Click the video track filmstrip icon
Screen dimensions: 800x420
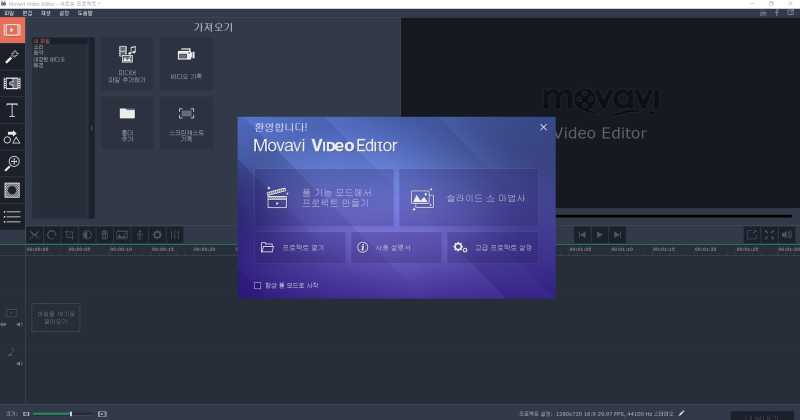click(11, 313)
